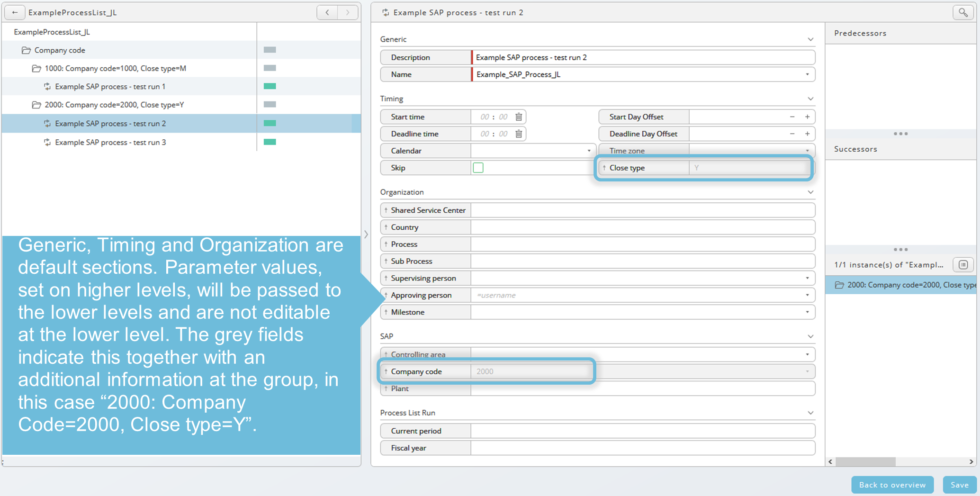Click left arrow of horizontal scrollbar

[830, 461]
